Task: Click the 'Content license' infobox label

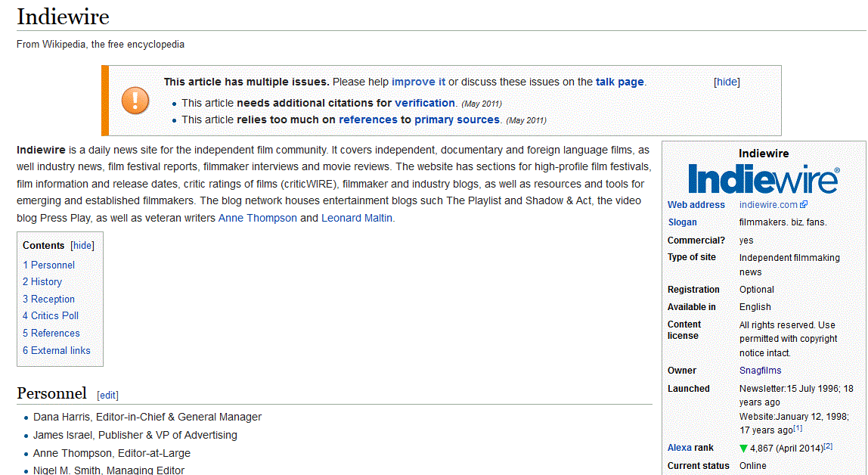Action: click(684, 330)
